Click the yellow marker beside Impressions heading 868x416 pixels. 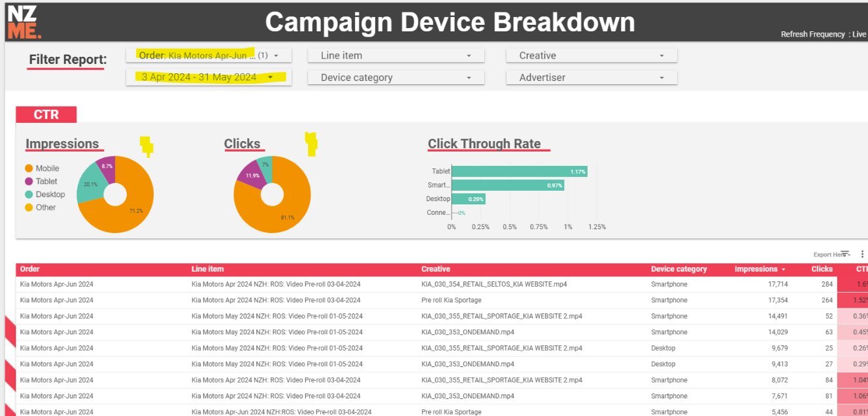[x=147, y=145]
